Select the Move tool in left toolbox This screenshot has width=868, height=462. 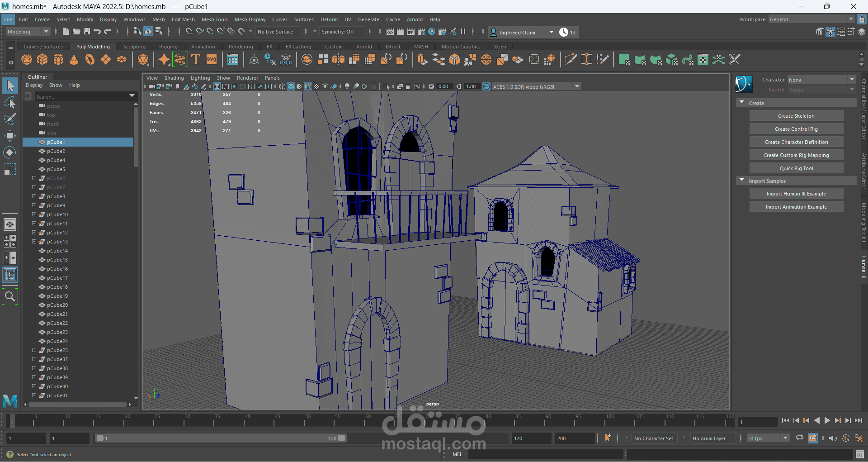tap(10, 135)
